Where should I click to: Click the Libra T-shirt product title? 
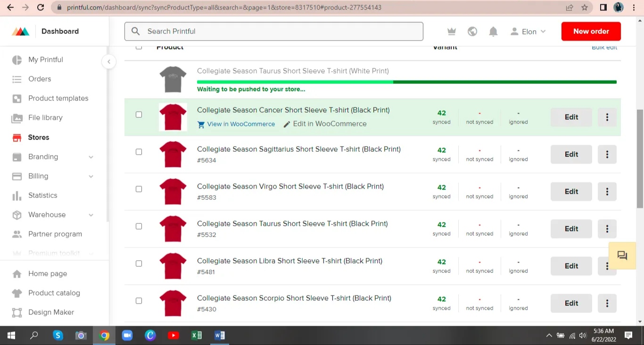tap(289, 261)
